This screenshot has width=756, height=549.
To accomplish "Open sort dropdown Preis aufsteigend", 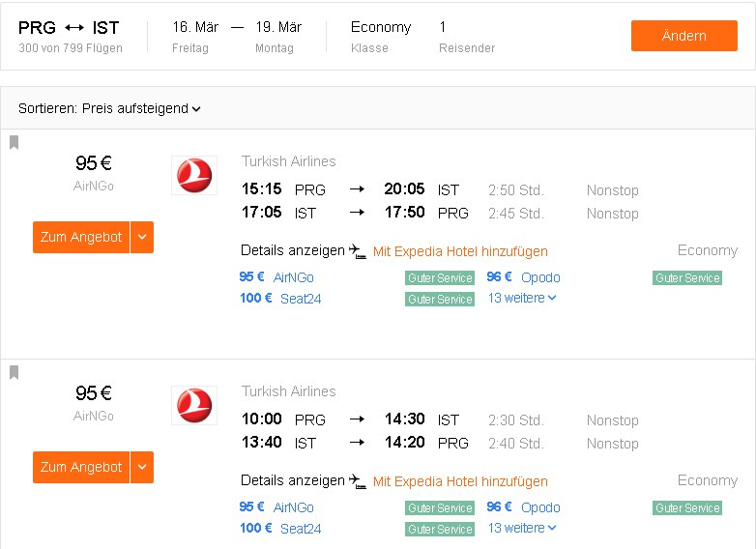I will point(109,108).
